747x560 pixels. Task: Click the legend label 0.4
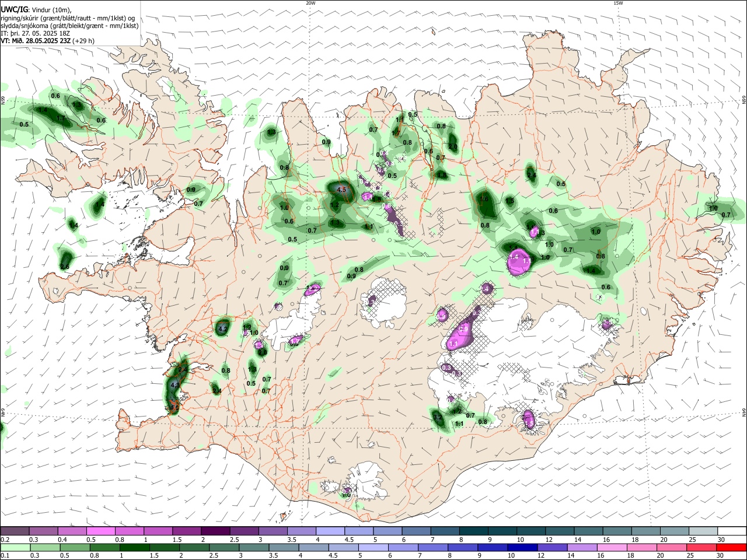[62, 540]
